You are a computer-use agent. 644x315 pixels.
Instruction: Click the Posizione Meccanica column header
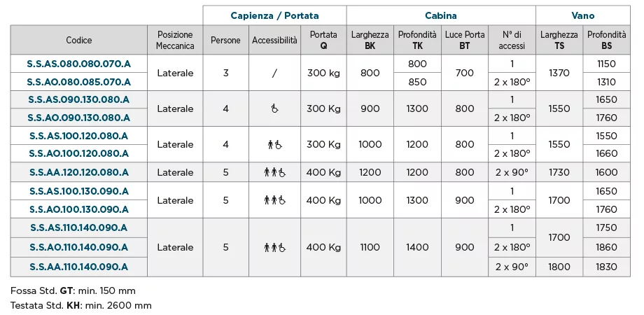pos(175,41)
